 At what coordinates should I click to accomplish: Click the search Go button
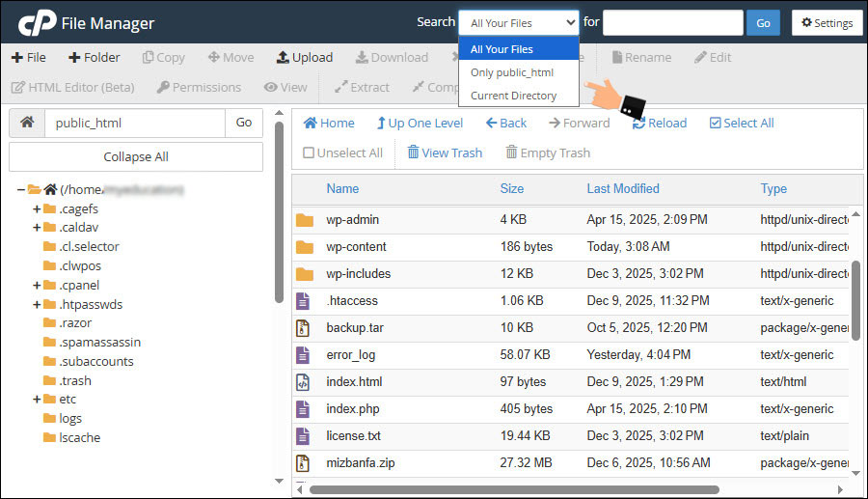coord(763,23)
